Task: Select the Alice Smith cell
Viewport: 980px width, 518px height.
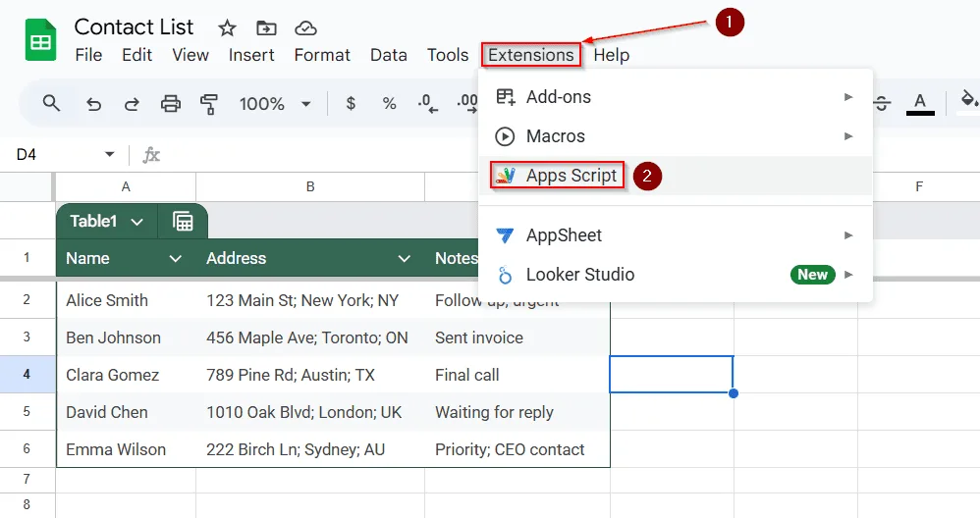Action: click(126, 300)
